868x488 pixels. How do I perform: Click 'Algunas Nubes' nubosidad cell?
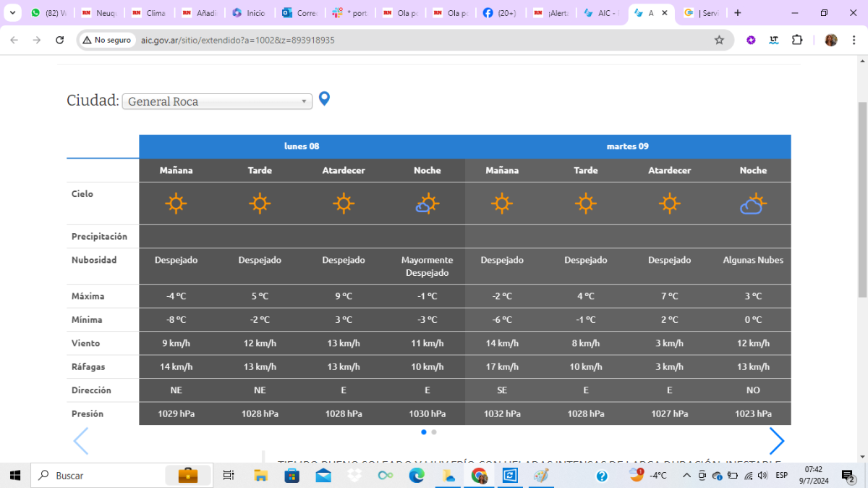coord(753,260)
